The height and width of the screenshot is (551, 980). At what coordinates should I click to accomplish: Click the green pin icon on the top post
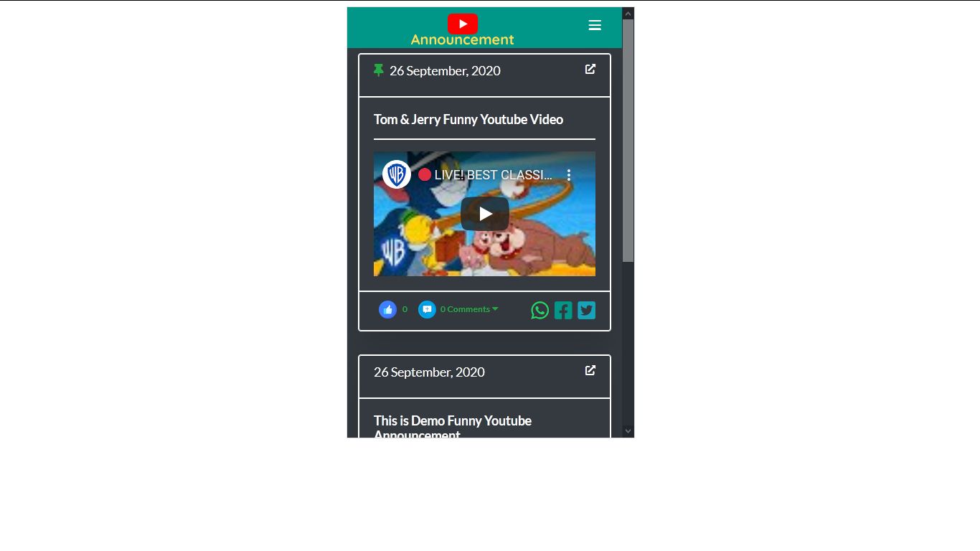click(378, 70)
